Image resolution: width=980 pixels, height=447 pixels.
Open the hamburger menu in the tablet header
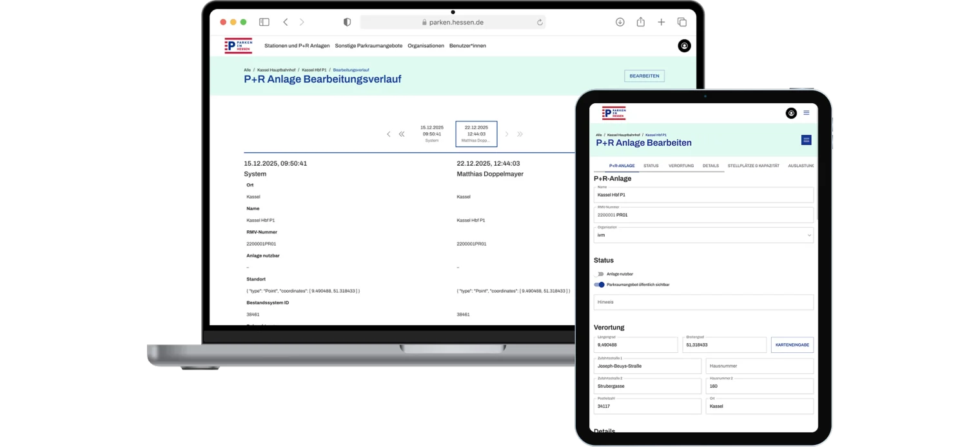806,113
